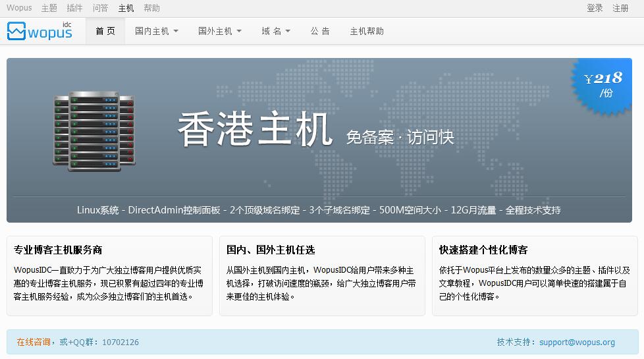Expand the 域名 dropdown menu

[276, 31]
